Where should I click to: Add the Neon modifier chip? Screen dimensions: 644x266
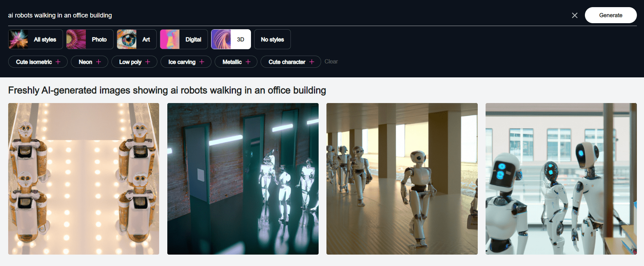click(89, 62)
